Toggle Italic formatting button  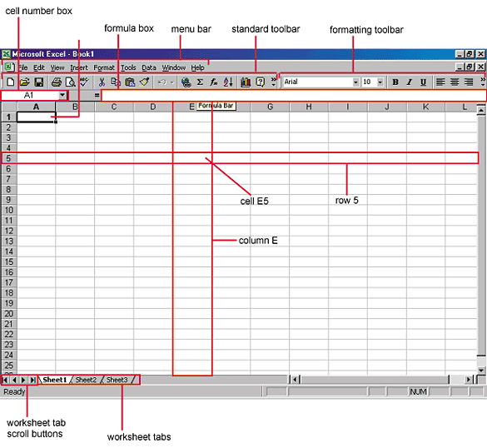coord(410,82)
